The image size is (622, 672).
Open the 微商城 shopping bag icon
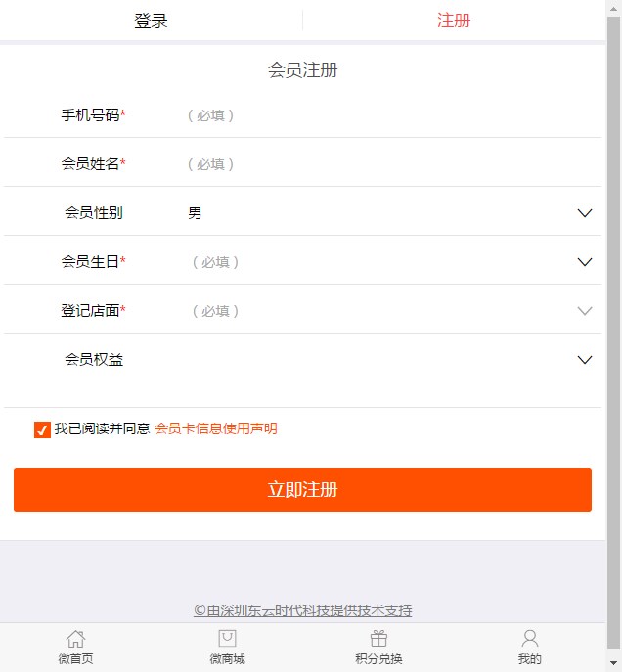(227, 638)
